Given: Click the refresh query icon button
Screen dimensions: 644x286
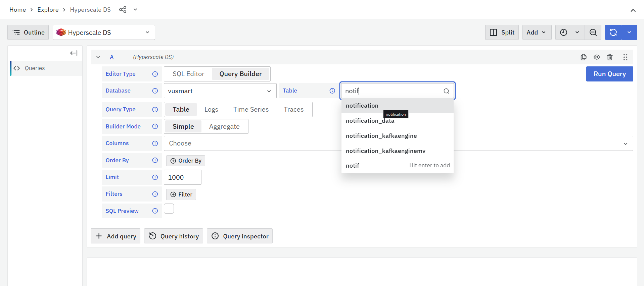Looking at the screenshot, I should point(613,33).
